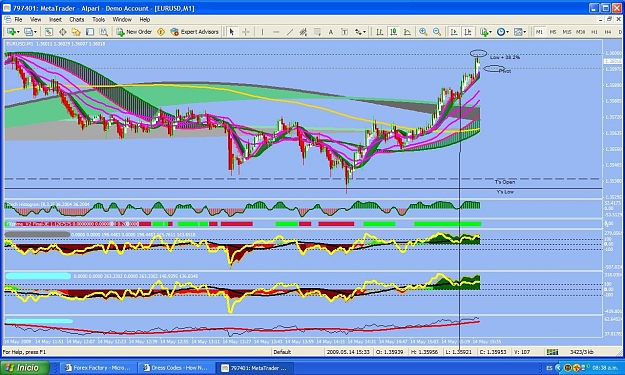
Task: Click the system tray clock 08:38 a.m.
Action: [606, 368]
